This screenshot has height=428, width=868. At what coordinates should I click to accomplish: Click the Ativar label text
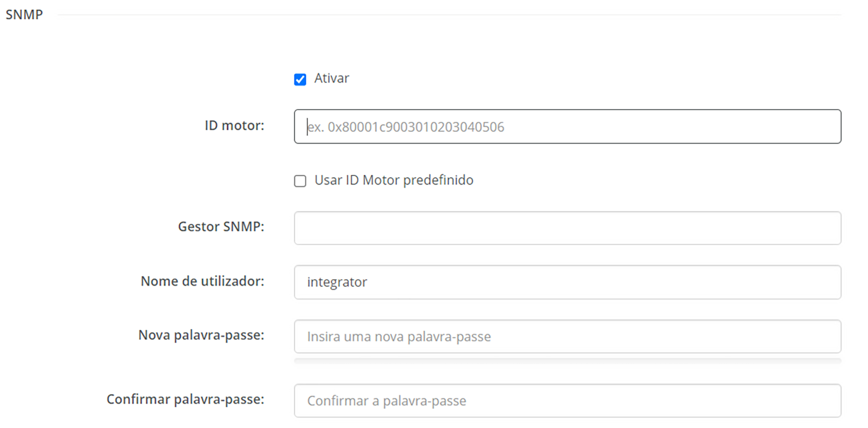(332, 78)
